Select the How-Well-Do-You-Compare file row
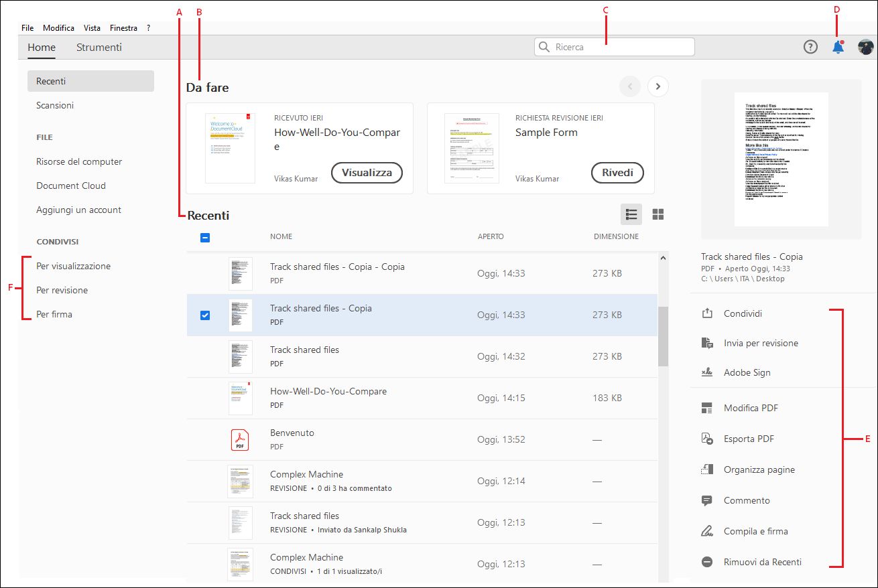 pos(422,398)
